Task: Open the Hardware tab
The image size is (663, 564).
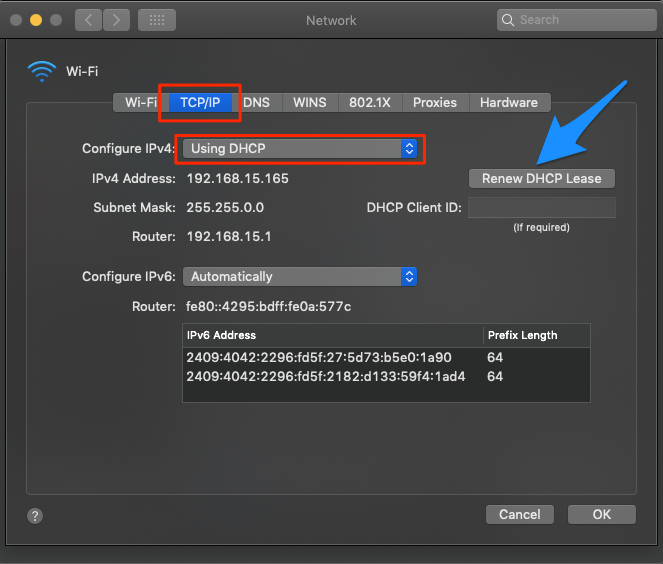Action: click(509, 103)
